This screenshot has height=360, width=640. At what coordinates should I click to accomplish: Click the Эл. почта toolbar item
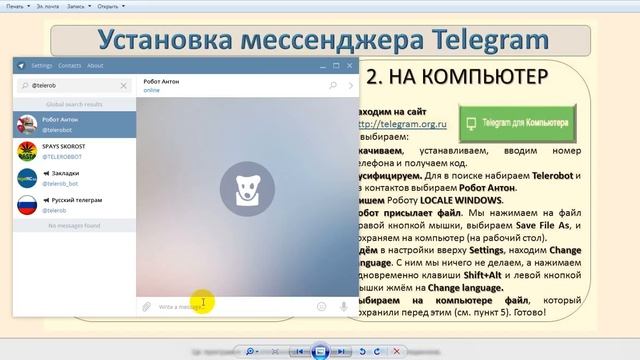(x=48, y=6)
